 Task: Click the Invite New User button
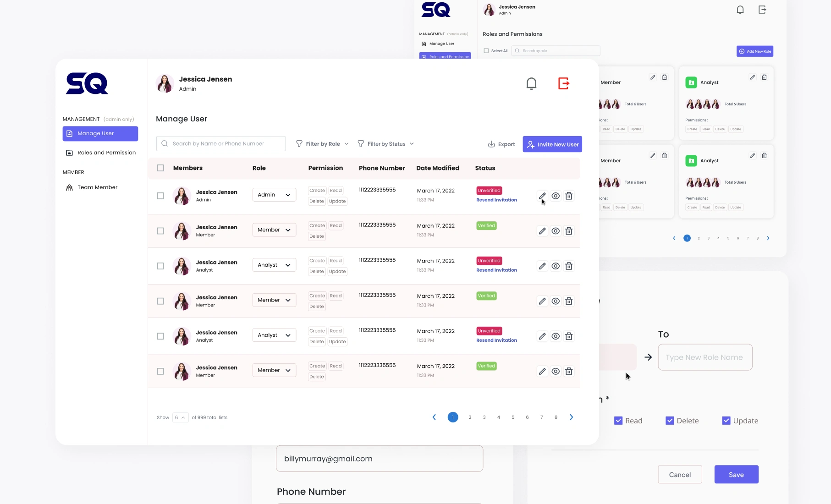(x=552, y=144)
